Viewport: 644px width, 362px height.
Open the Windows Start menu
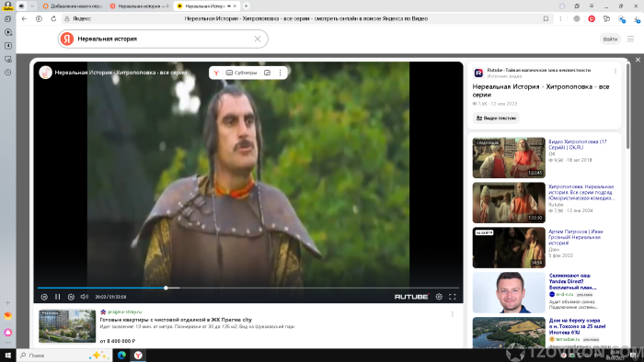tap(7, 356)
